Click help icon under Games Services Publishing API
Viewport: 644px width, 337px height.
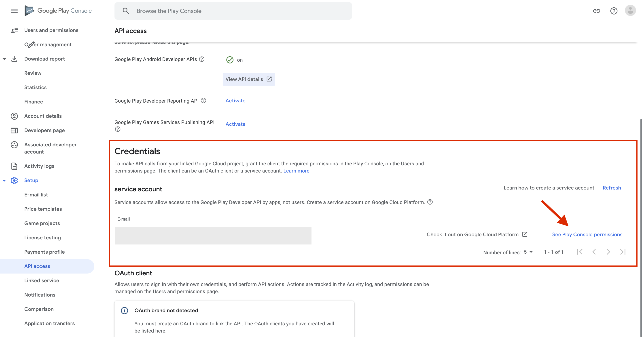pos(117,129)
